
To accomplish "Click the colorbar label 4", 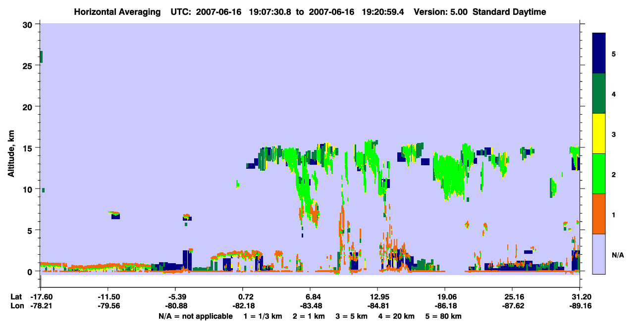I will (614, 94).
